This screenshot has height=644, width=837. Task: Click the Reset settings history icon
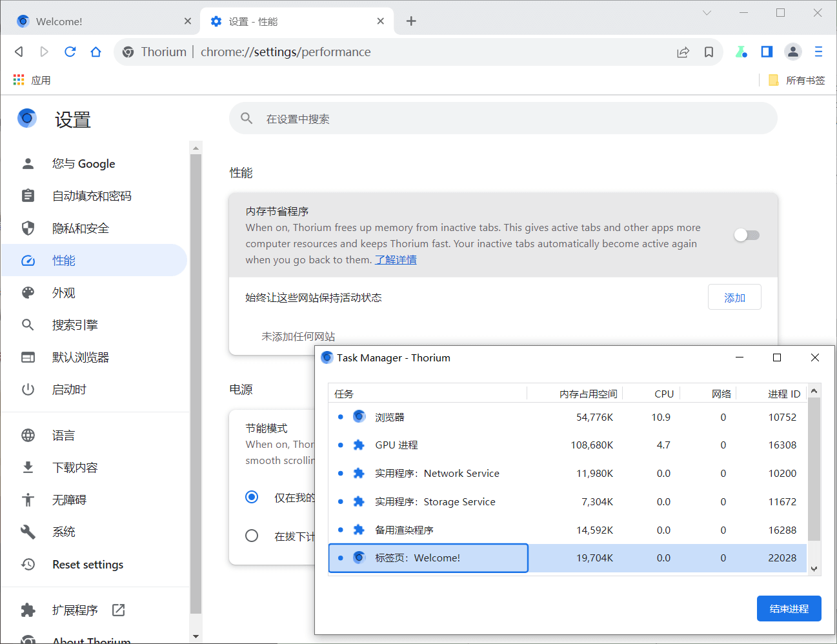[x=28, y=564]
